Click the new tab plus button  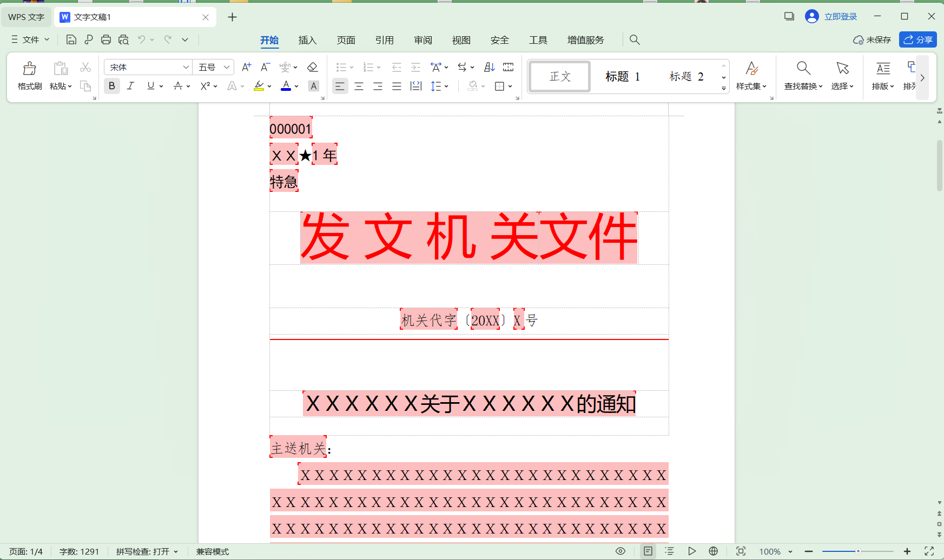coord(232,17)
